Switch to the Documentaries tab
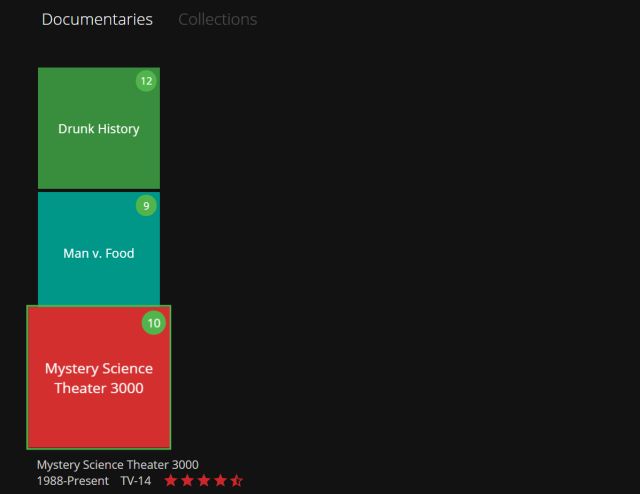 coord(97,20)
